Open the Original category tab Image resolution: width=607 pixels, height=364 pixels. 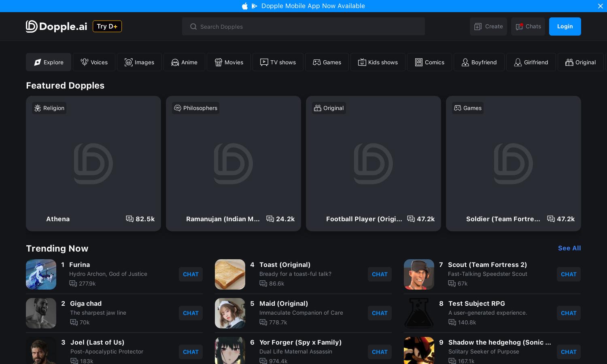[x=581, y=62]
